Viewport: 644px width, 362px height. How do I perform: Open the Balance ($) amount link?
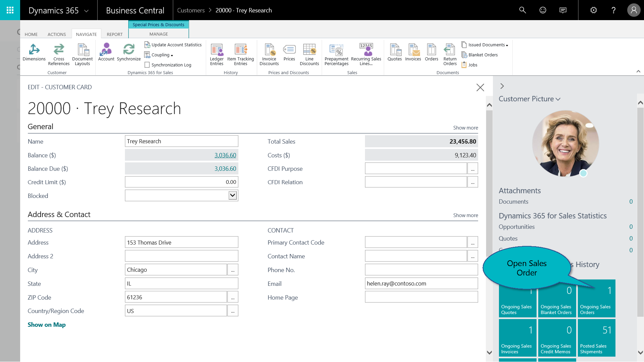tap(225, 155)
